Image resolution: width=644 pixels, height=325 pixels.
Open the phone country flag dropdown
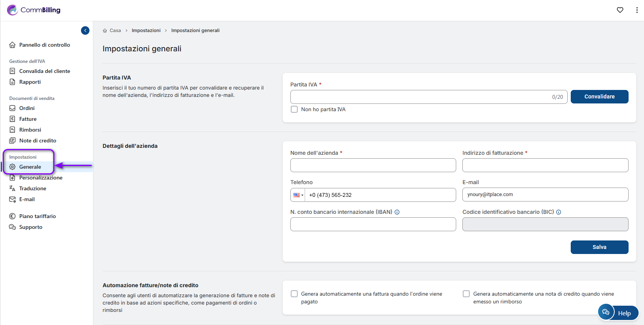tap(298, 195)
